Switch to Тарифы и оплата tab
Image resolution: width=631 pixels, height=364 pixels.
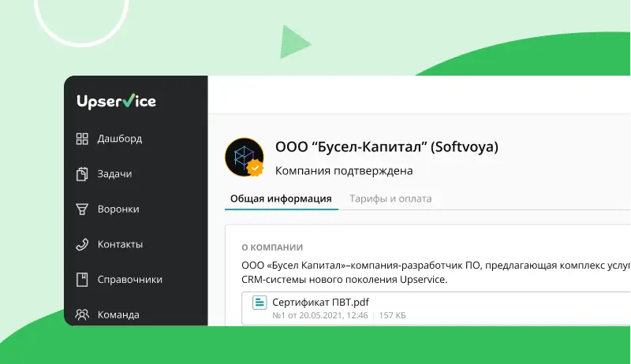click(x=390, y=199)
